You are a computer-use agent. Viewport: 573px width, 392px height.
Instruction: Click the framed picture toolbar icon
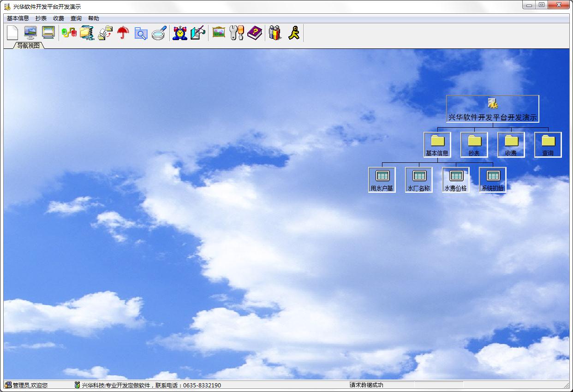tap(219, 32)
